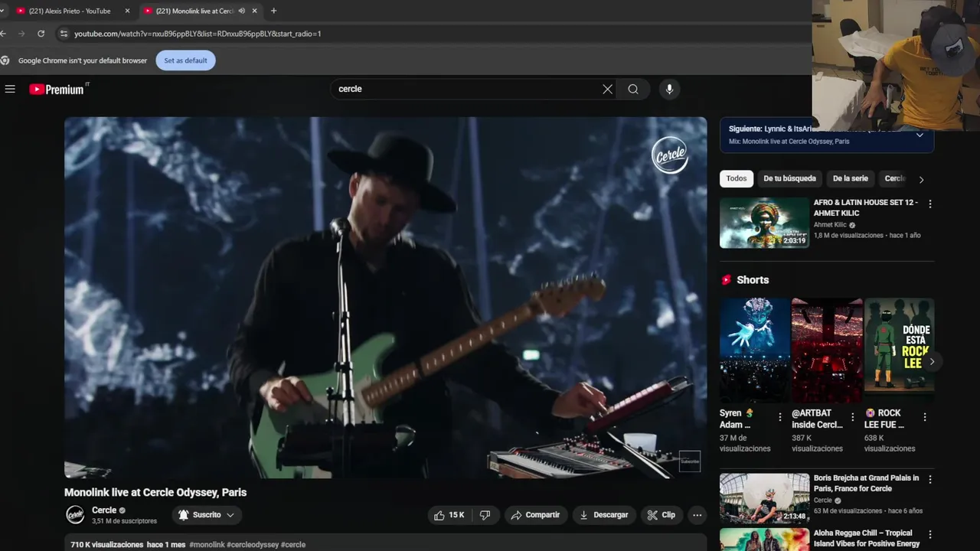Dislike the video with thumbs down
The height and width of the screenshot is (551, 980).
[485, 515]
